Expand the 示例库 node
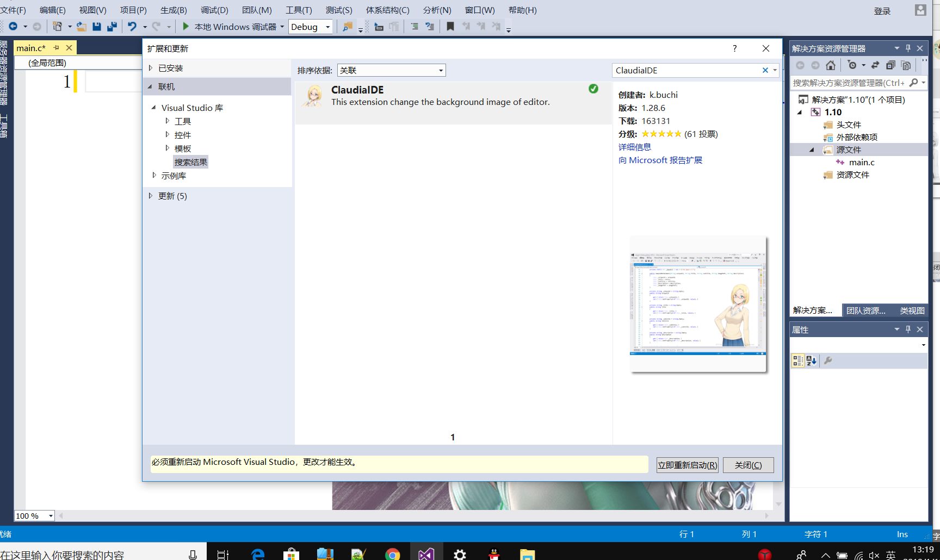This screenshot has height=560, width=940. (154, 175)
